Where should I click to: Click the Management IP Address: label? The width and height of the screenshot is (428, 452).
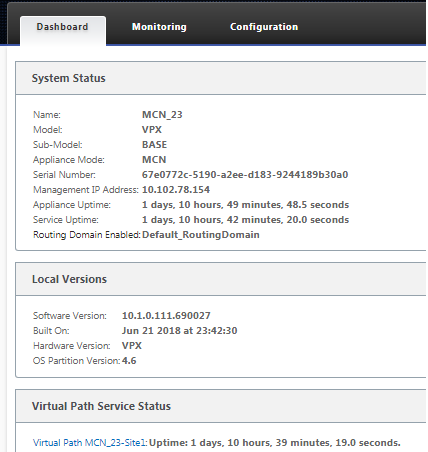point(86,190)
